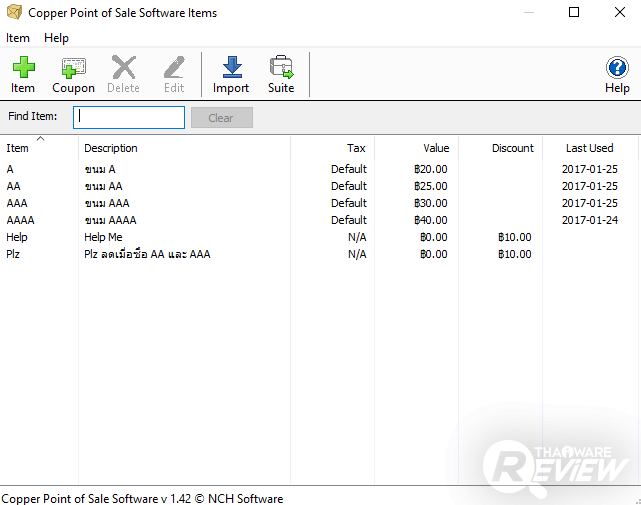Viewport: 641px width, 505px height.
Task: Click the ฿20.00 value cell
Action: (430, 169)
